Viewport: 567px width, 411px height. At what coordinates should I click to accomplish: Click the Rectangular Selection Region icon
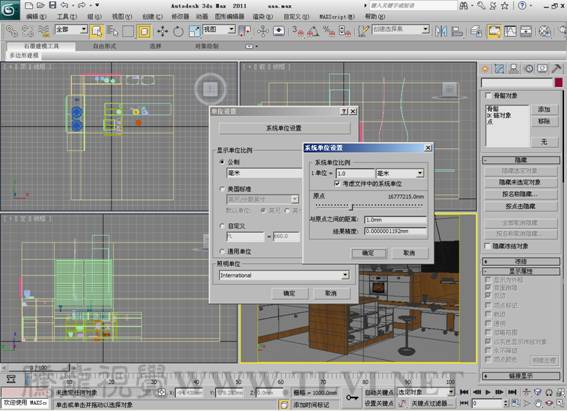click(128, 31)
